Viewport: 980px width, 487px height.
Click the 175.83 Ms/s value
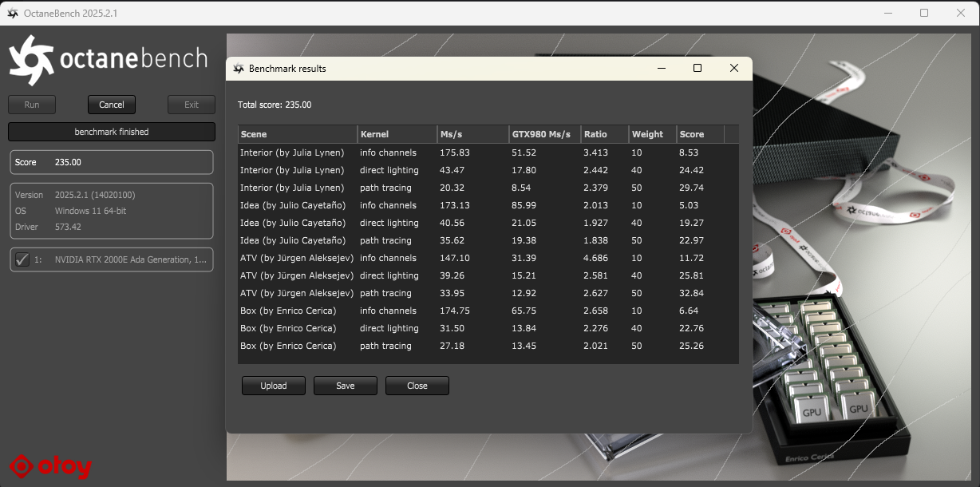click(455, 152)
